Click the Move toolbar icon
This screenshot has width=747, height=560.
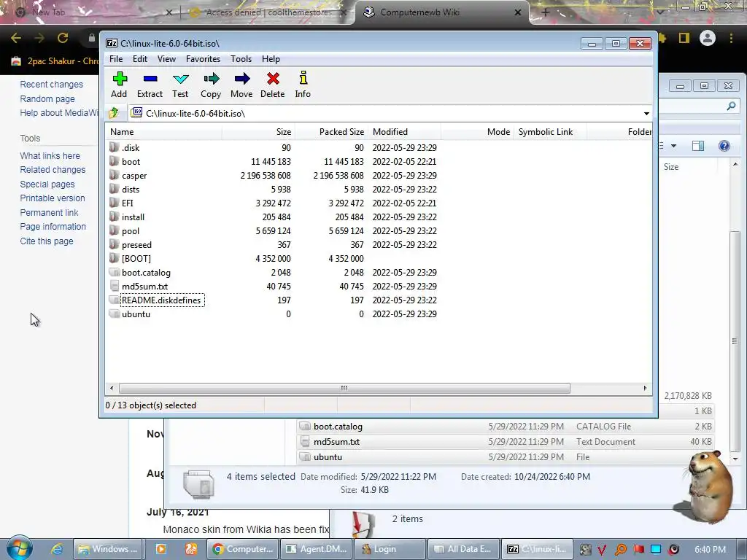point(241,85)
